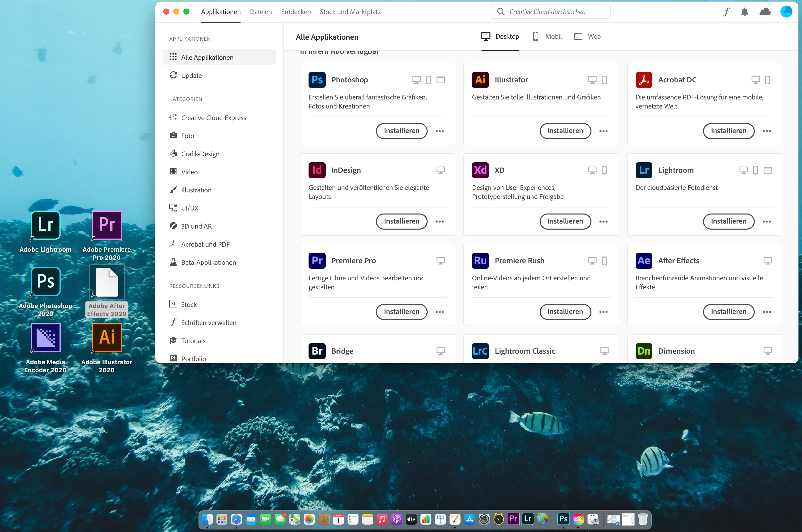
Task: Click the After Effects app icon
Action: pyautogui.click(x=643, y=260)
